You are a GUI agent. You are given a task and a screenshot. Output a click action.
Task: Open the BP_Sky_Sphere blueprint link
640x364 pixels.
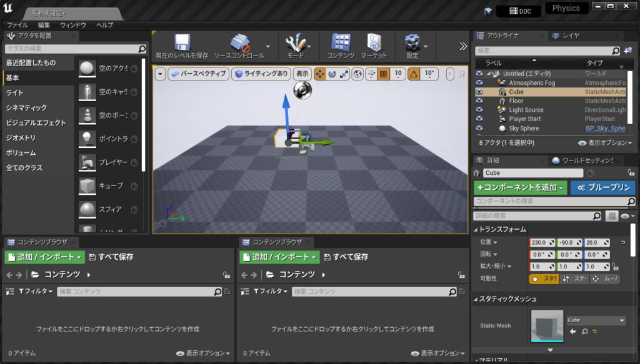(x=605, y=129)
